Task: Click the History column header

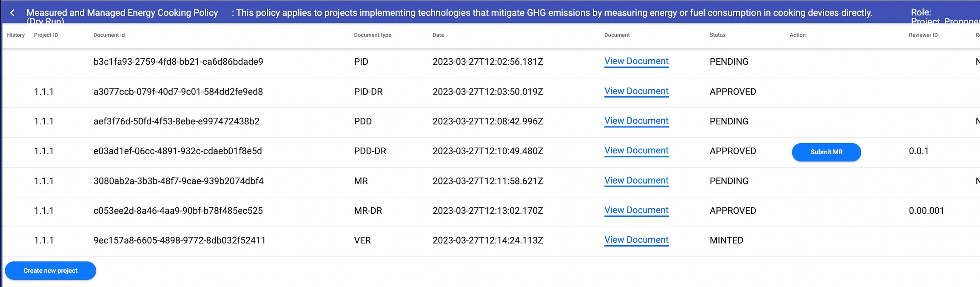Action: [16, 35]
